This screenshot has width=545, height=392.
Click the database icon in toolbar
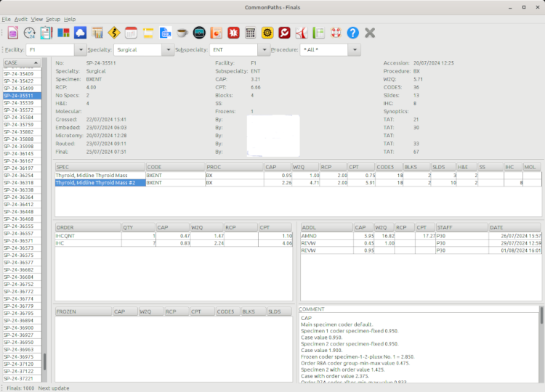point(13,33)
